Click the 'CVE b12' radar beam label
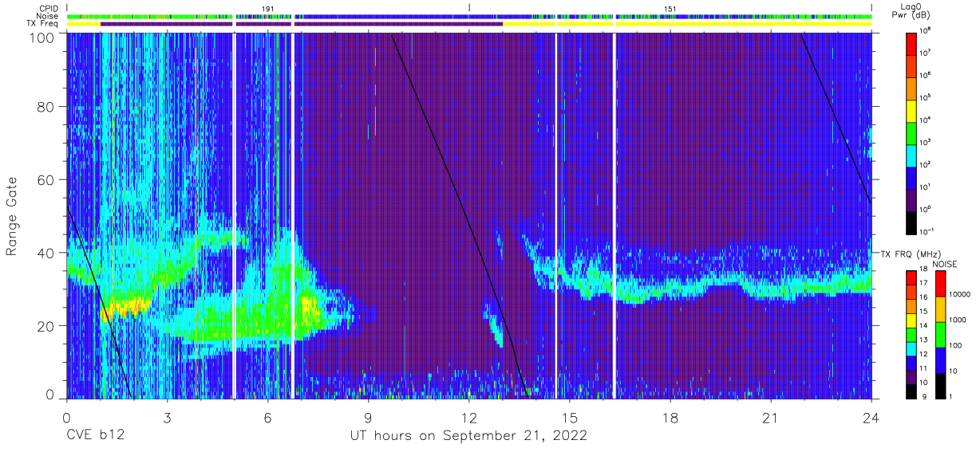The image size is (980, 452). [94, 436]
